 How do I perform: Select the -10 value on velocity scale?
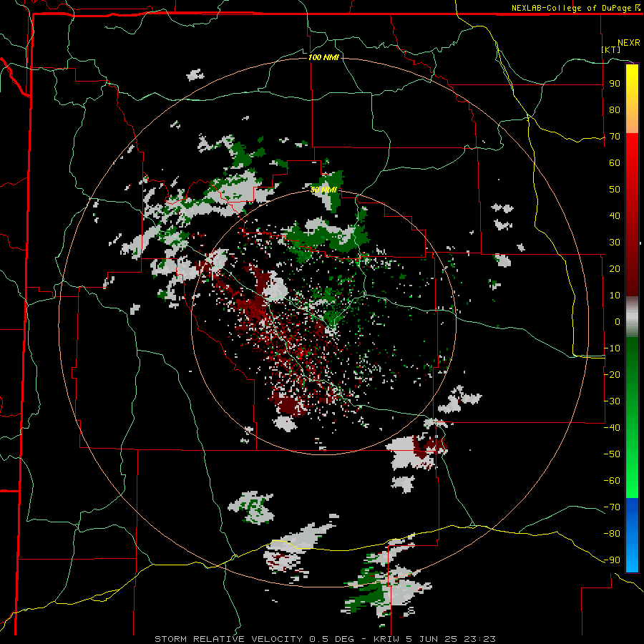(612, 348)
